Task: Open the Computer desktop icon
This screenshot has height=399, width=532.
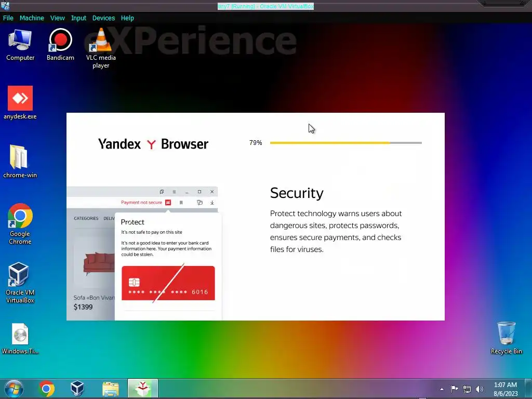Action: coord(20,45)
